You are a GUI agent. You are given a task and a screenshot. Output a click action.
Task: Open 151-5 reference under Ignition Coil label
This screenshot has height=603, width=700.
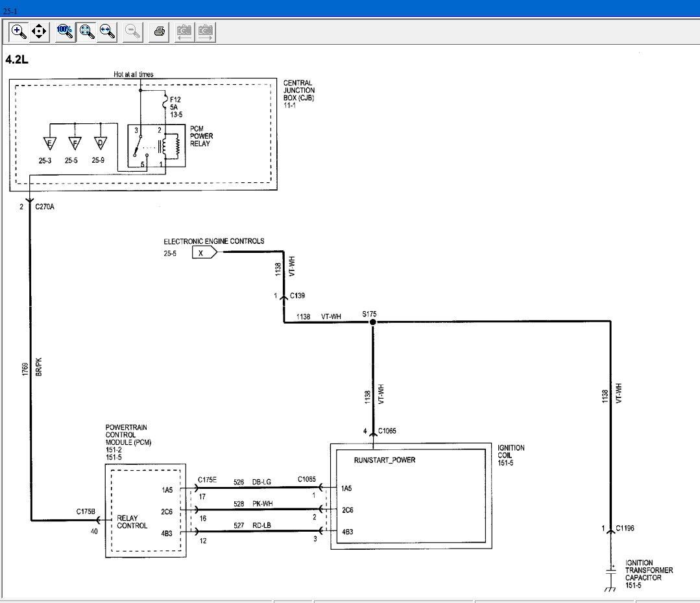[x=506, y=462]
